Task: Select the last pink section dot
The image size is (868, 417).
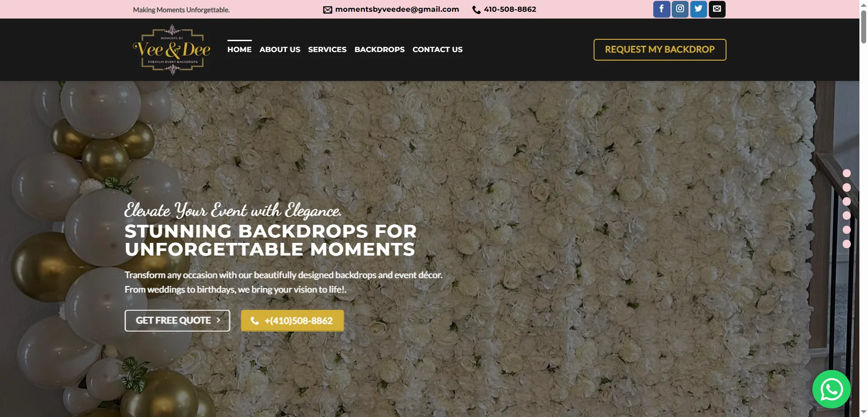Action: [x=847, y=244]
